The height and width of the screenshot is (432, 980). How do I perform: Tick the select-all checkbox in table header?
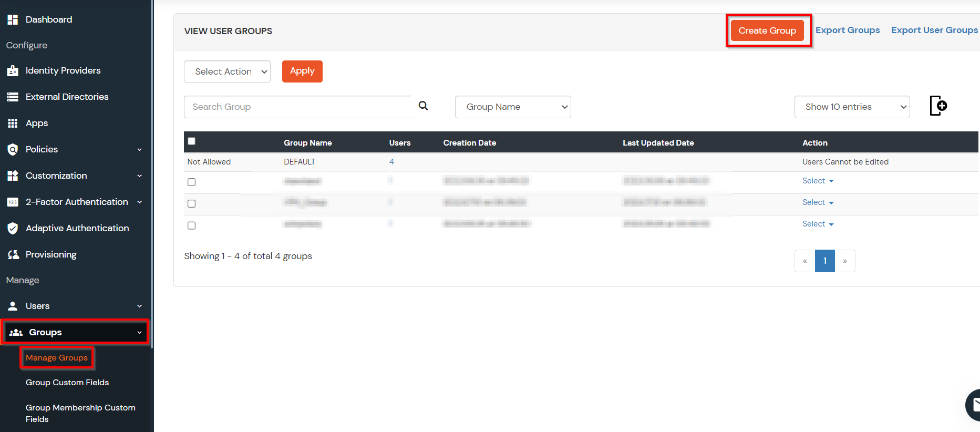[191, 141]
